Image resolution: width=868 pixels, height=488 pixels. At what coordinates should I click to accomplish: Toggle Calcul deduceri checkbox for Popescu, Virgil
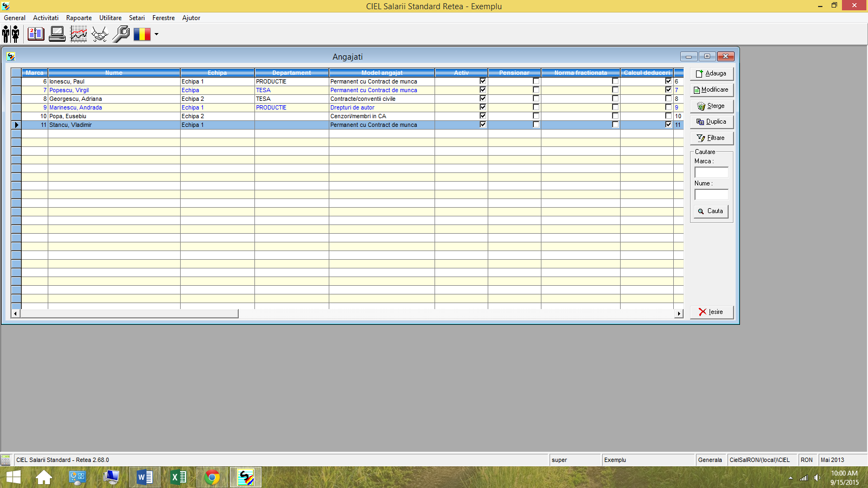click(668, 90)
